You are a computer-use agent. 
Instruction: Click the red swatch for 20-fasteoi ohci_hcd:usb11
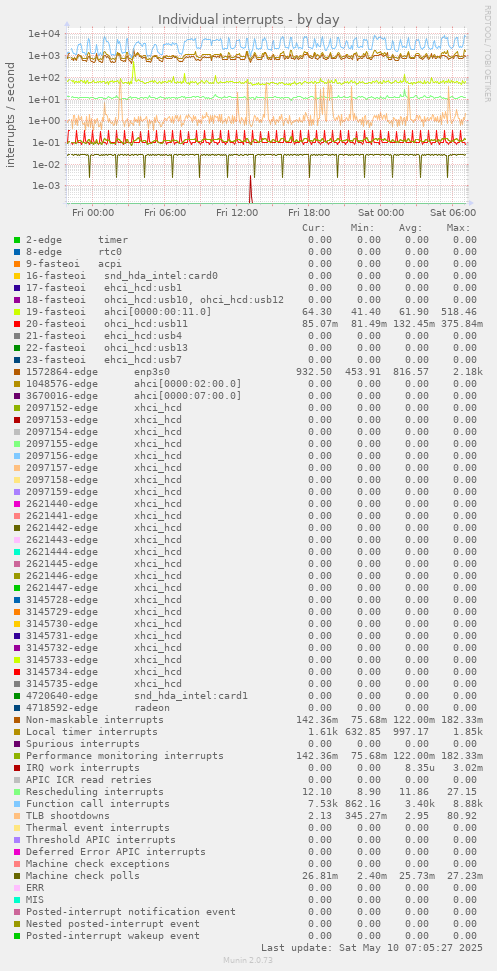[x=17, y=323]
